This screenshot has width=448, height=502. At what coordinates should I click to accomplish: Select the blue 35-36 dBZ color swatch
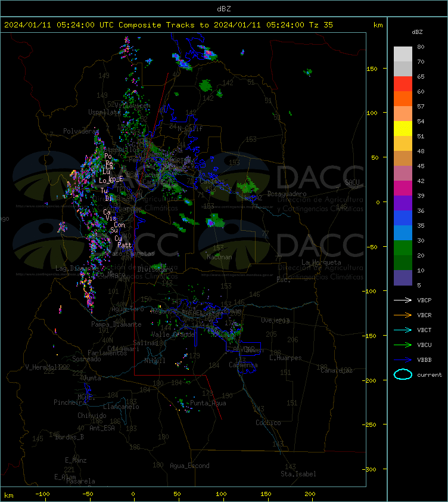[403, 218]
